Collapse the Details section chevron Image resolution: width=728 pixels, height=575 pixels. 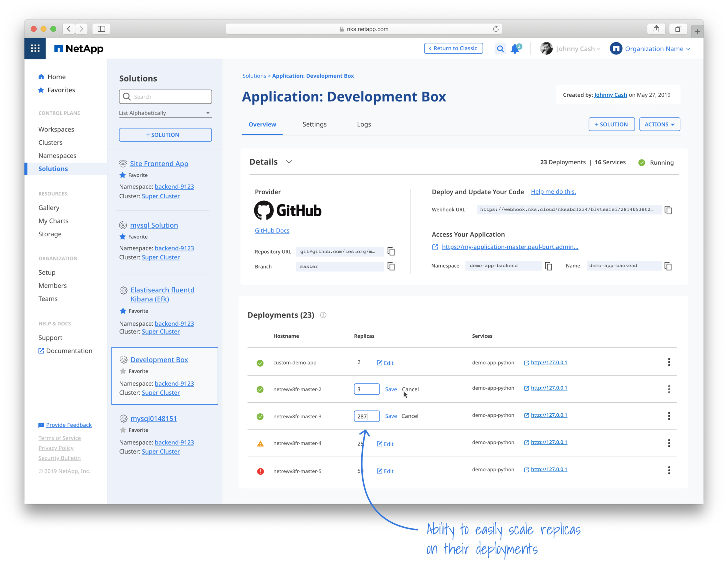click(289, 162)
